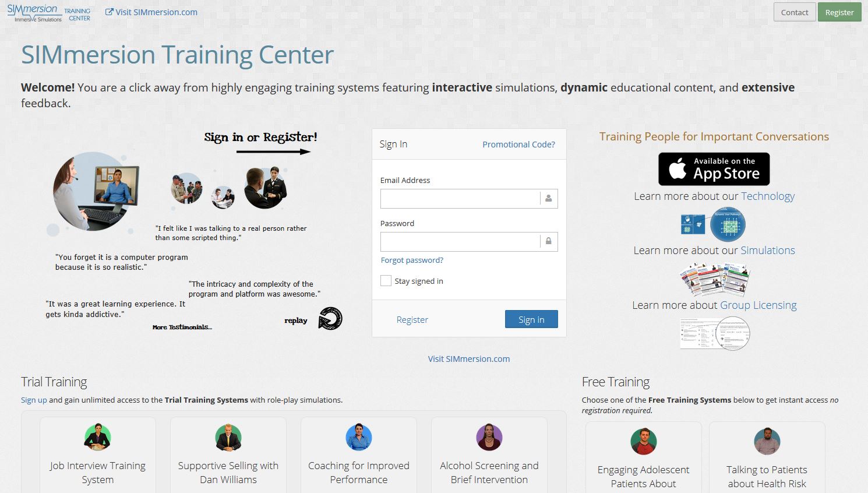Click the replay text label

[295, 321]
